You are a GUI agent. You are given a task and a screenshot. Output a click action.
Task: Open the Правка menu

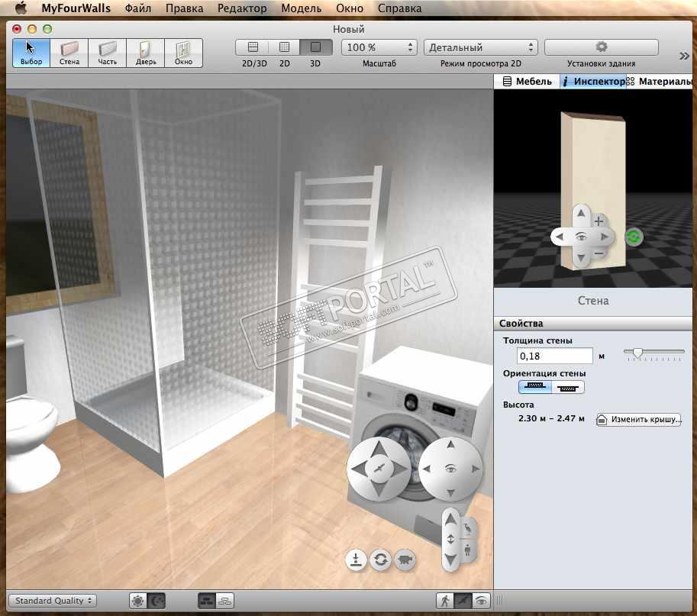pos(185,8)
